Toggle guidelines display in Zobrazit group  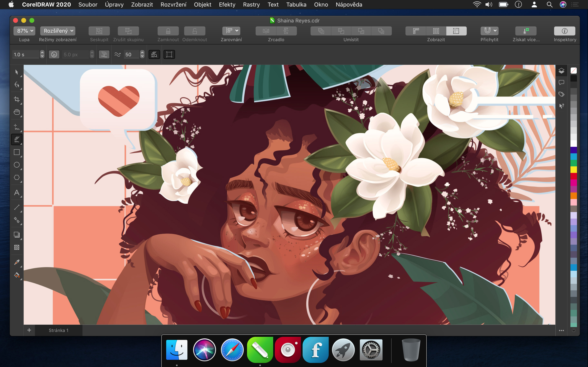[456, 31]
